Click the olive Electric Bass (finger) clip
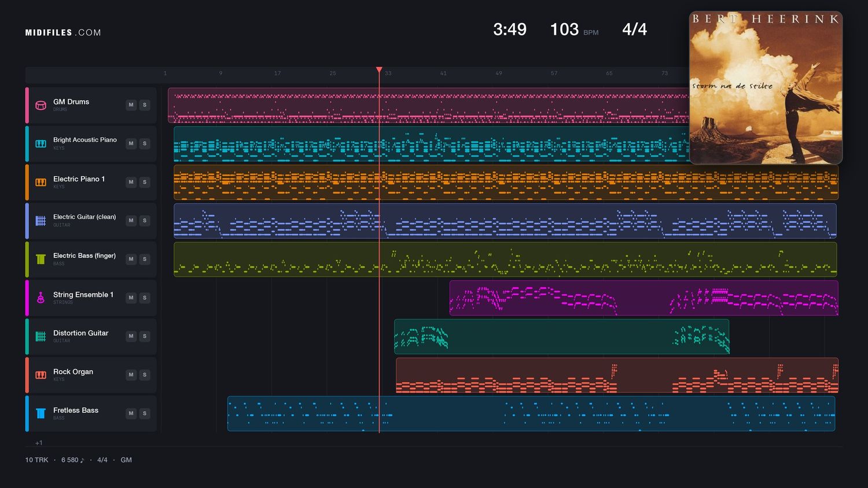 point(505,259)
